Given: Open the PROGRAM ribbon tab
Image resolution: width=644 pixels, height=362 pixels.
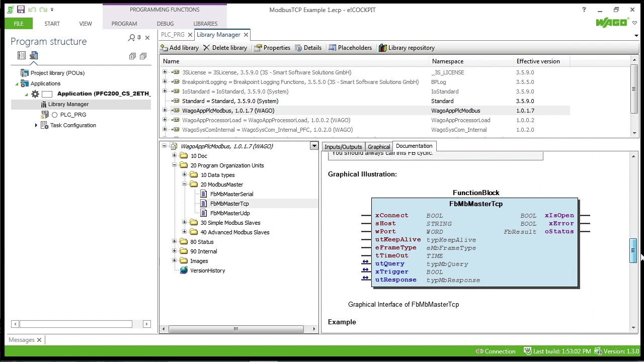Looking at the screenshot, I should (x=124, y=24).
